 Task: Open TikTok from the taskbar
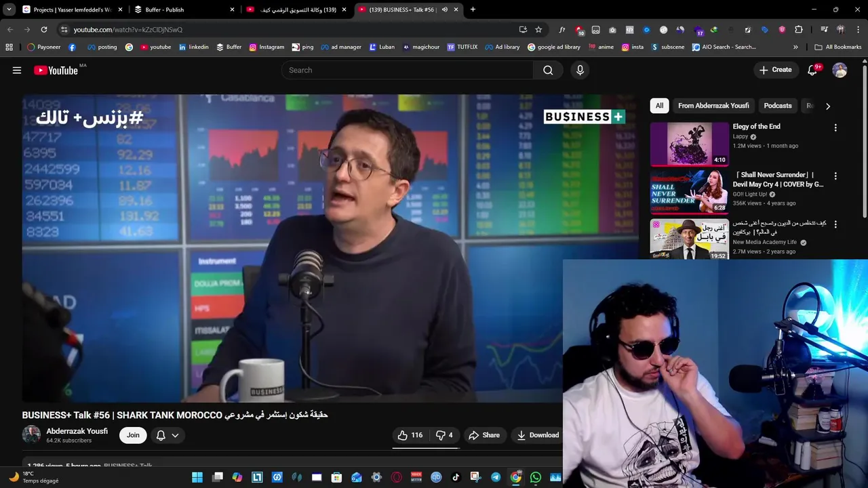[456, 477]
